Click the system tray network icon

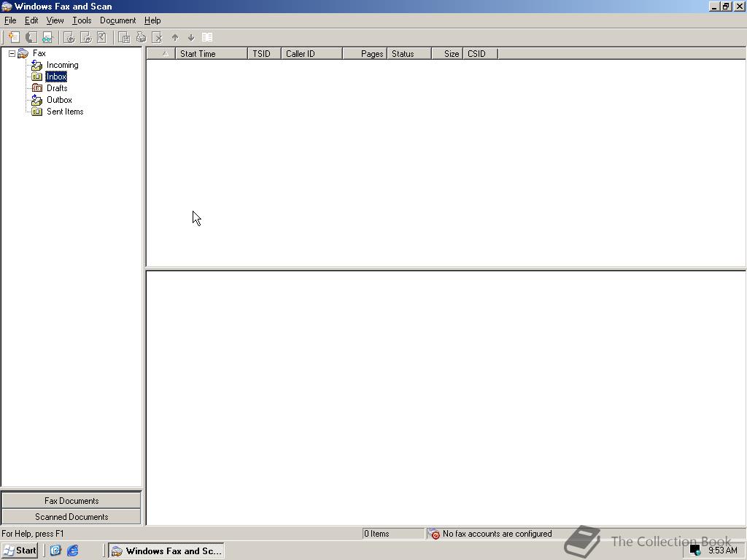695,551
